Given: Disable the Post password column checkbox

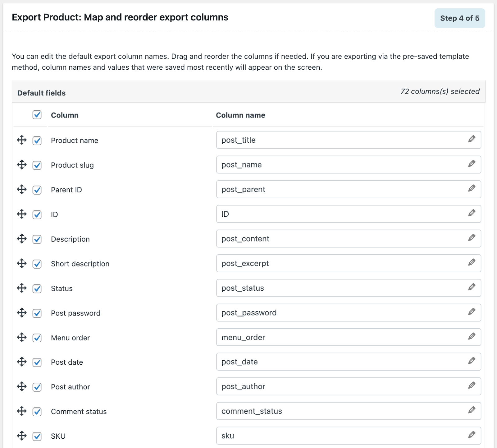Looking at the screenshot, I should (x=37, y=313).
